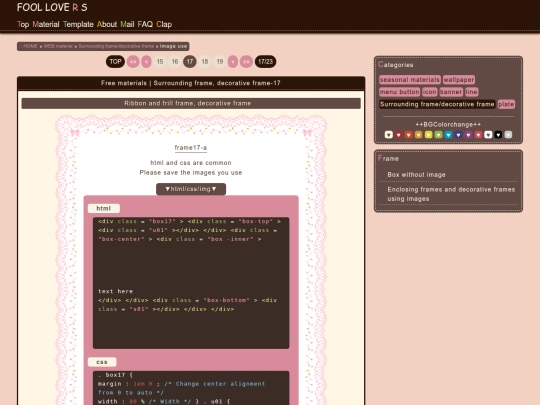The image size is (540, 405).
Task: Go to previous page with single-left arrow
Action: point(146,62)
